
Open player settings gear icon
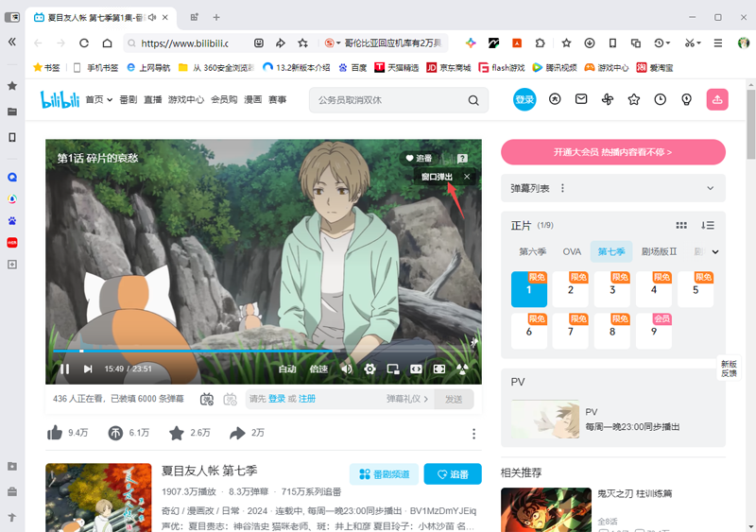(x=369, y=369)
